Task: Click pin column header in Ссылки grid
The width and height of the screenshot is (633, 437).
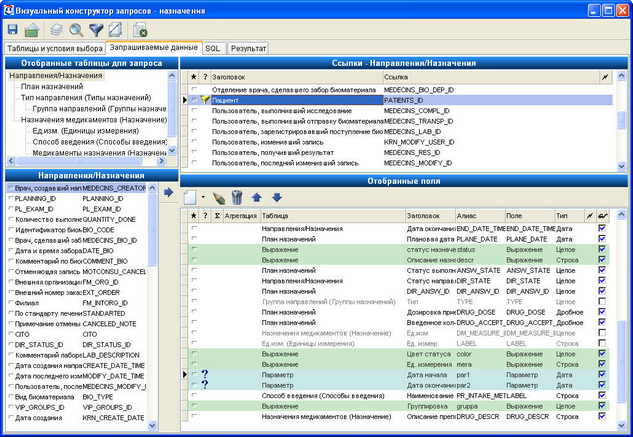Action: coord(605,77)
